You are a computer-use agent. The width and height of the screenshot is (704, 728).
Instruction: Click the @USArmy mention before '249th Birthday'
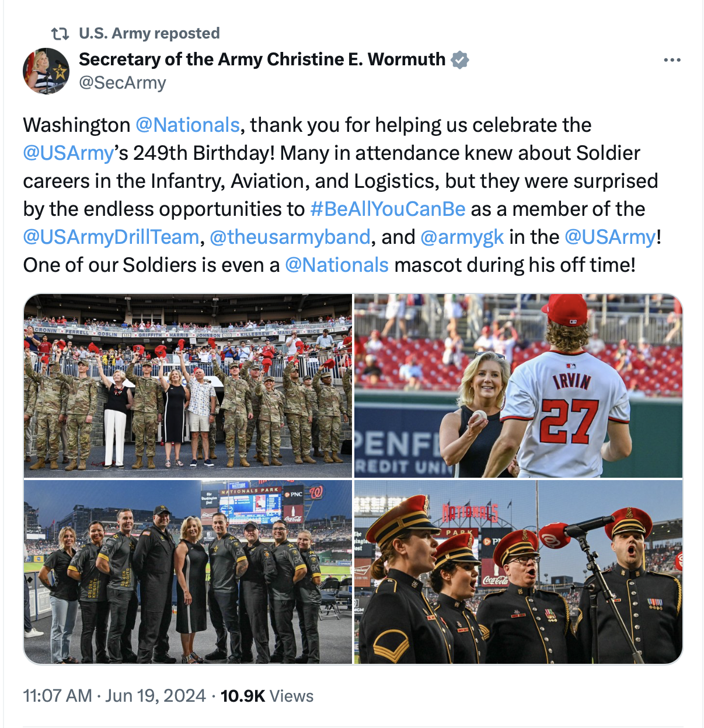(x=68, y=153)
